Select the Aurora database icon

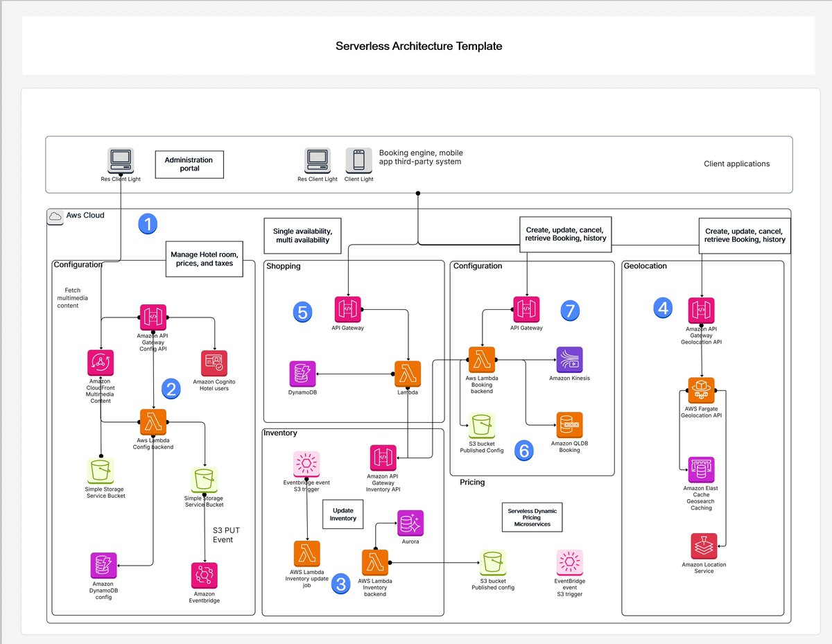tap(410, 522)
